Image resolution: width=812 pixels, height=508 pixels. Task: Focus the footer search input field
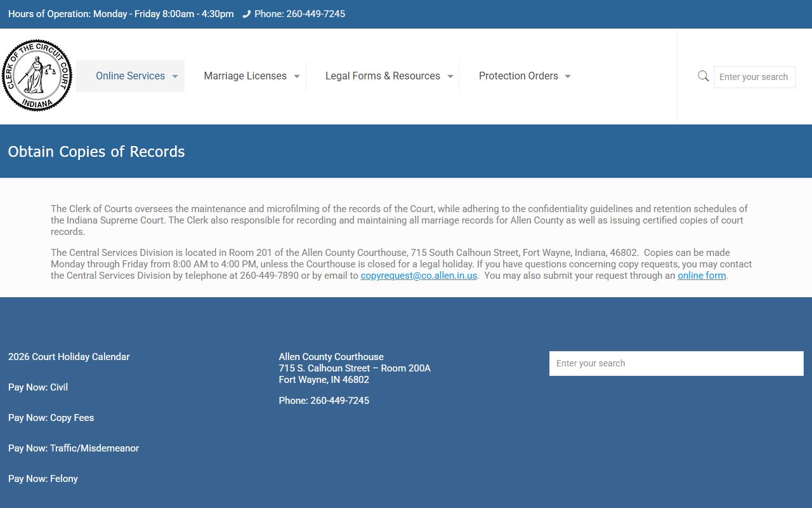pos(676,363)
